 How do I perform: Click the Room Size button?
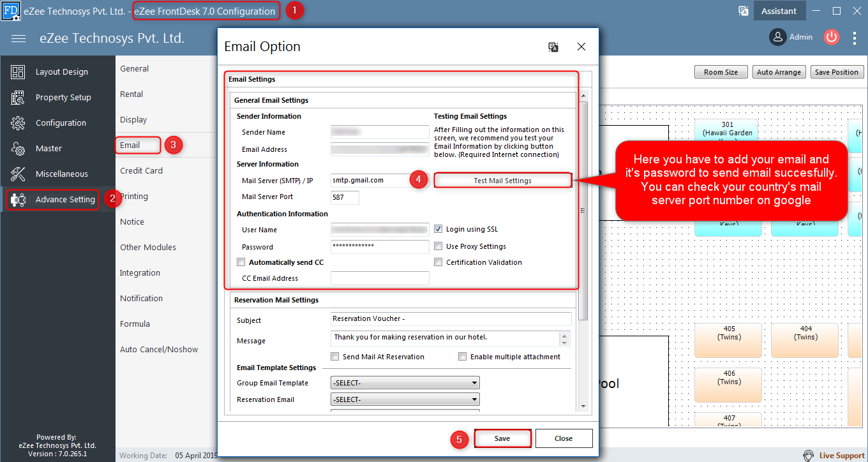coord(721,72)
